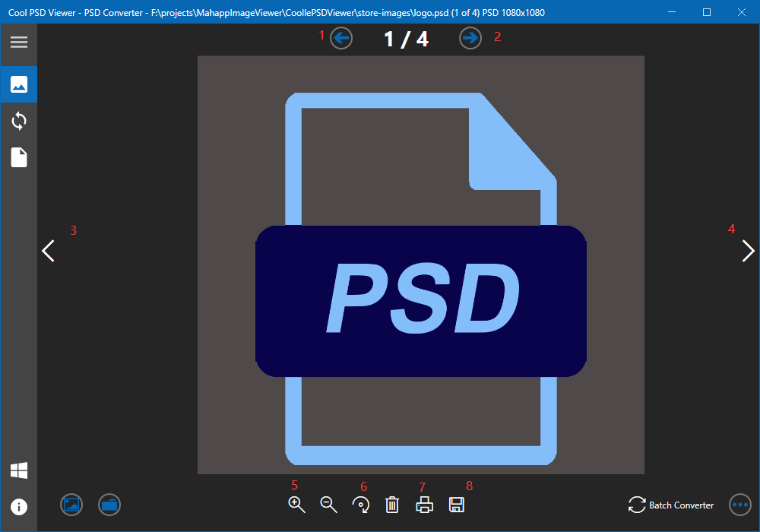The image size is (760, 532).
Task: Show next image using right chevron
Action: [x=748, y=251]
